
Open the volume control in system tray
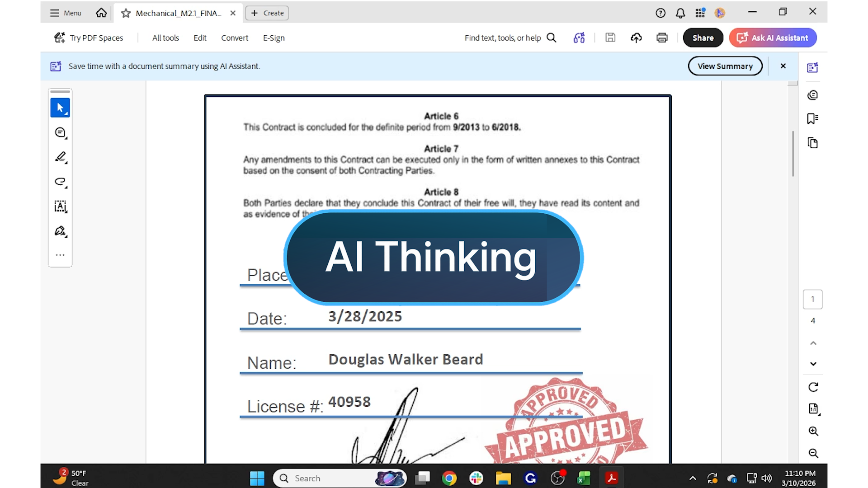pos(767,478)
